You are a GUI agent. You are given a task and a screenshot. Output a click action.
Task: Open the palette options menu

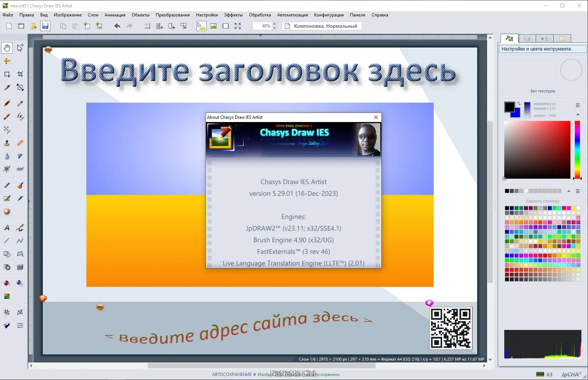tap(578, 191)
